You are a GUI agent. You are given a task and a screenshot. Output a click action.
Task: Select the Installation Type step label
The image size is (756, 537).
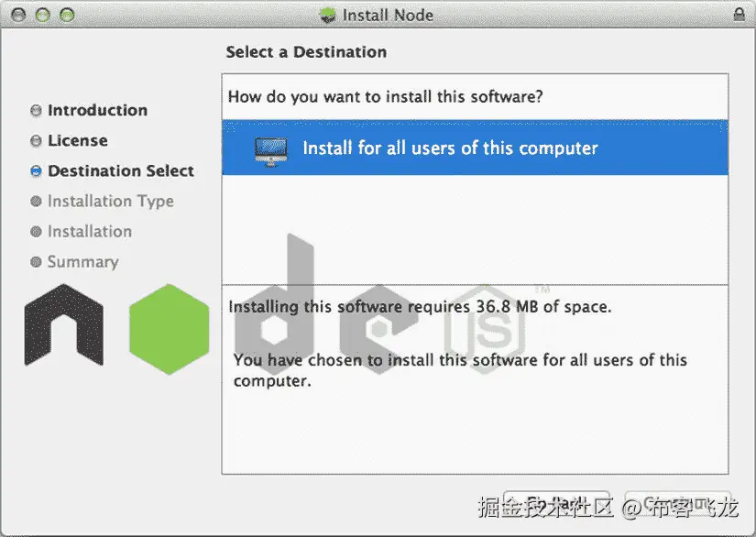point(110,202)
